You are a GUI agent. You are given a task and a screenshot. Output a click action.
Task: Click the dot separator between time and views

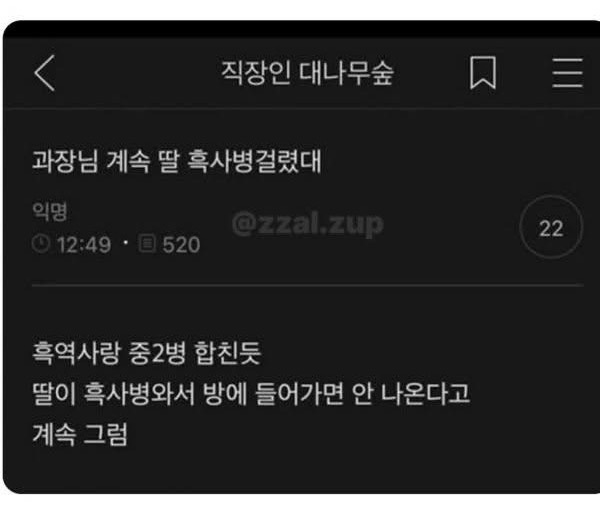[x=125, y=243]
